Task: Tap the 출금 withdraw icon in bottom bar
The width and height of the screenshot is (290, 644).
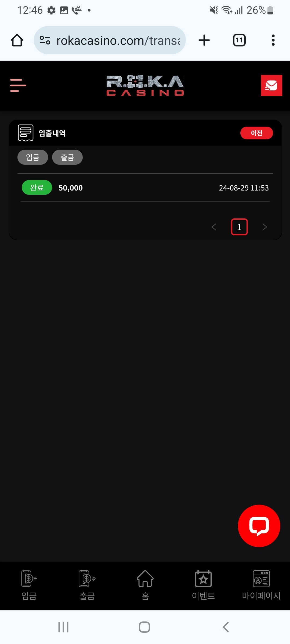Action: pyautogui.click(x=87, y=585)
